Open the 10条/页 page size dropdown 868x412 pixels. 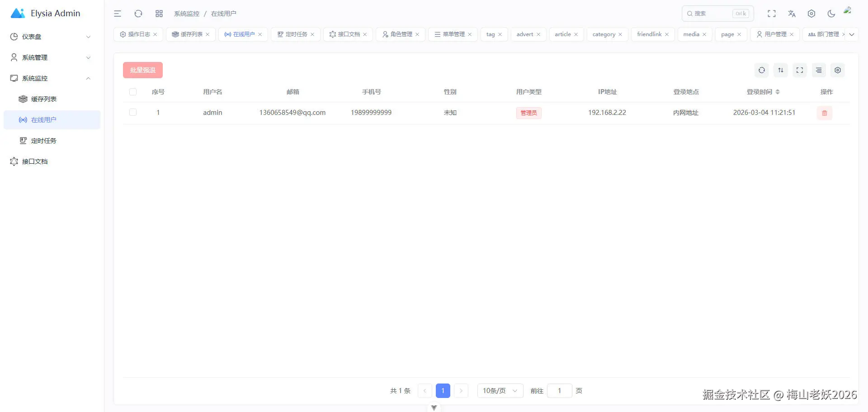coord(500,391)
